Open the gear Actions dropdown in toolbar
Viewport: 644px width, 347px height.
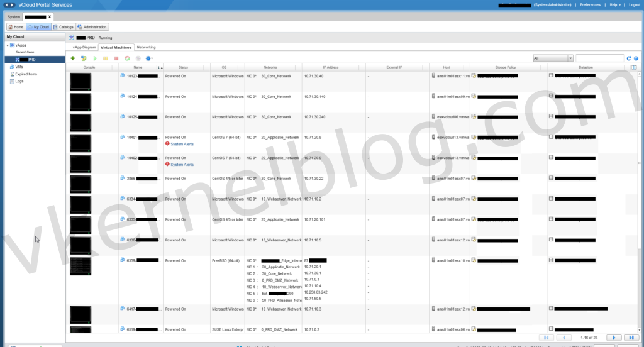tap(149, 58)
